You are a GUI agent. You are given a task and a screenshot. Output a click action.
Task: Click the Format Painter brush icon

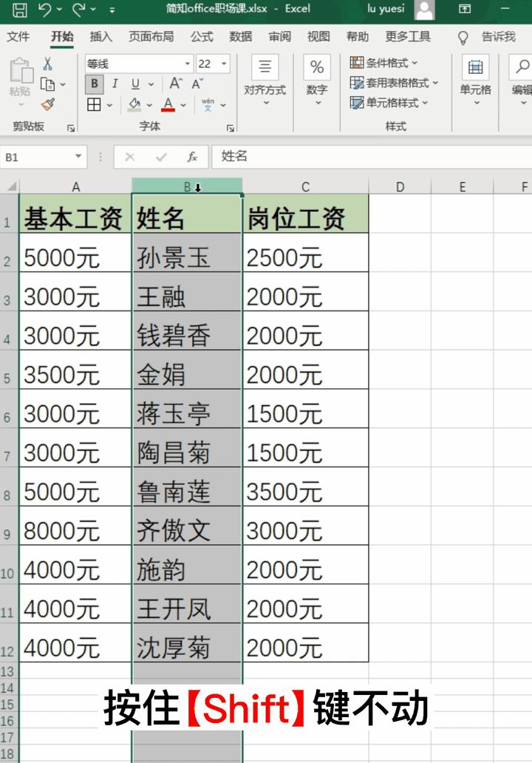click(x=47, y=105)
